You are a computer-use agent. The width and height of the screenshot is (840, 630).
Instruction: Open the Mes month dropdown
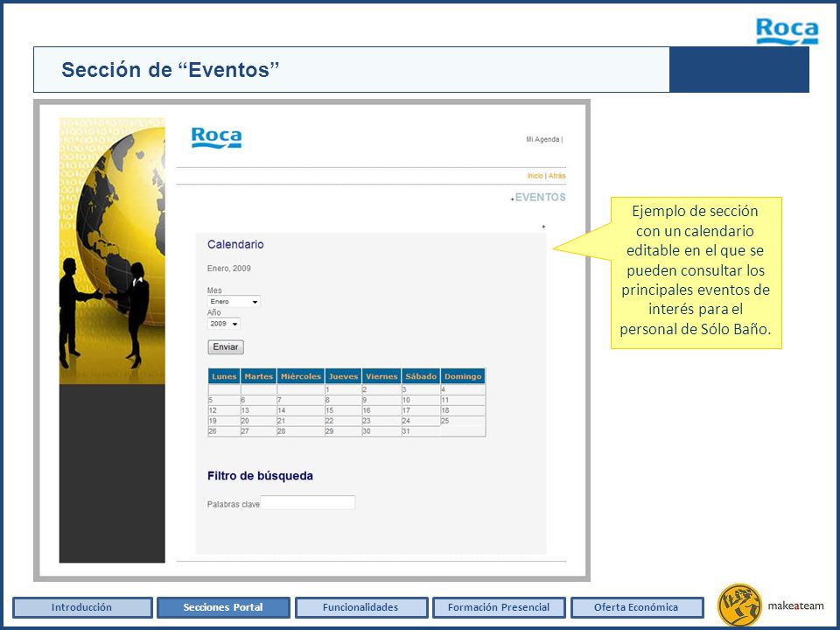tap(234, 302)
